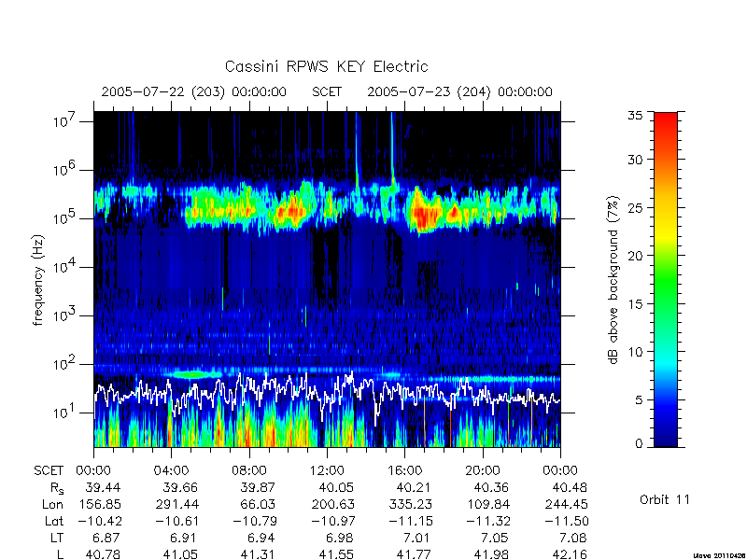This screenshot has width=747, height=560.
Task: Click the Rs value '40.05'
Action: (337, 487)
